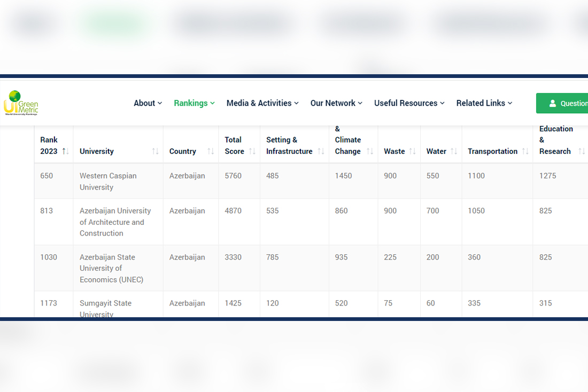
Task: Sort table by Rank 2023 column arrows
Action: (65, 152)
